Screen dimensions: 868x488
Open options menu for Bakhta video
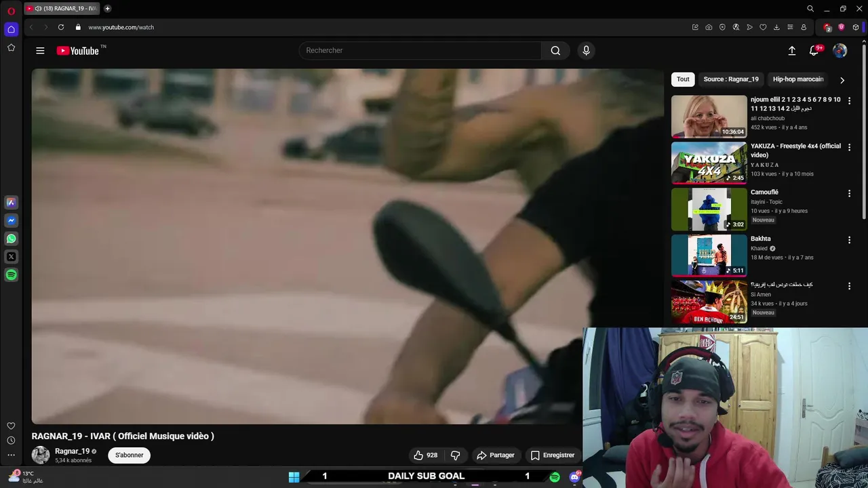point(849,240)
